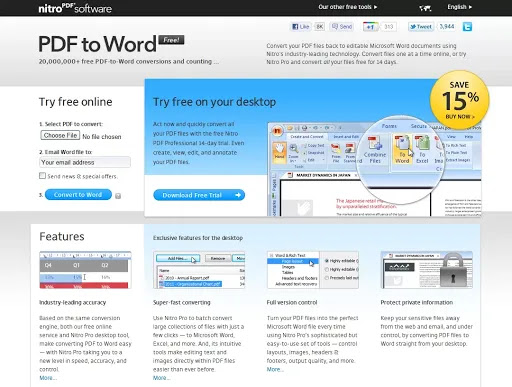Screen dimensions: 512x387
Task: Click 'More...' under Industry-leading accuracy
Action: pyautogui.click(x=48, y=378)
